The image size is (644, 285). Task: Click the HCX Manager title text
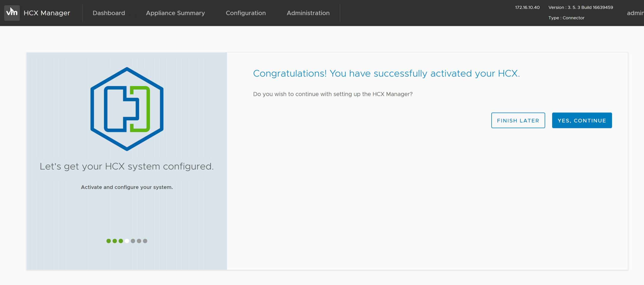(x=47, y=13)
